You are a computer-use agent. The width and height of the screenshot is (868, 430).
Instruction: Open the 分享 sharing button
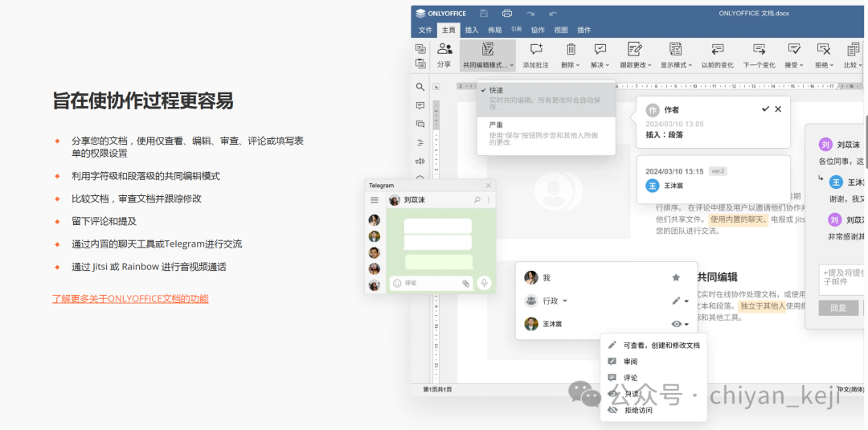444,55
